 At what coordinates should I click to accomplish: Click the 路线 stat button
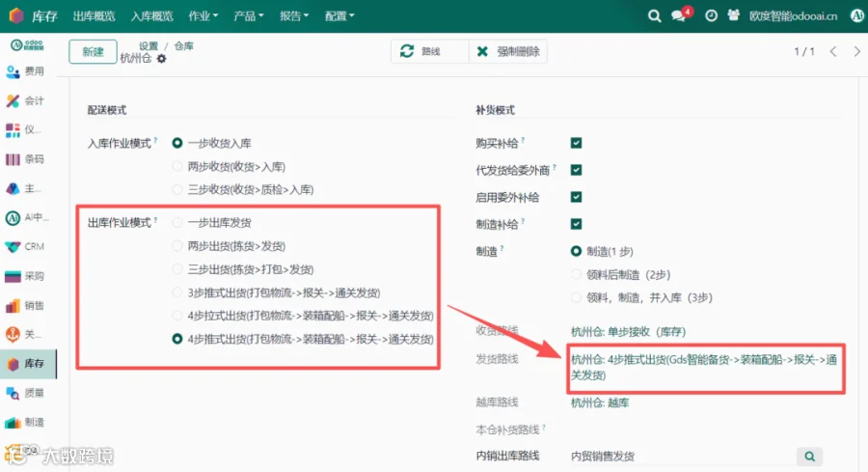(430, 51)
